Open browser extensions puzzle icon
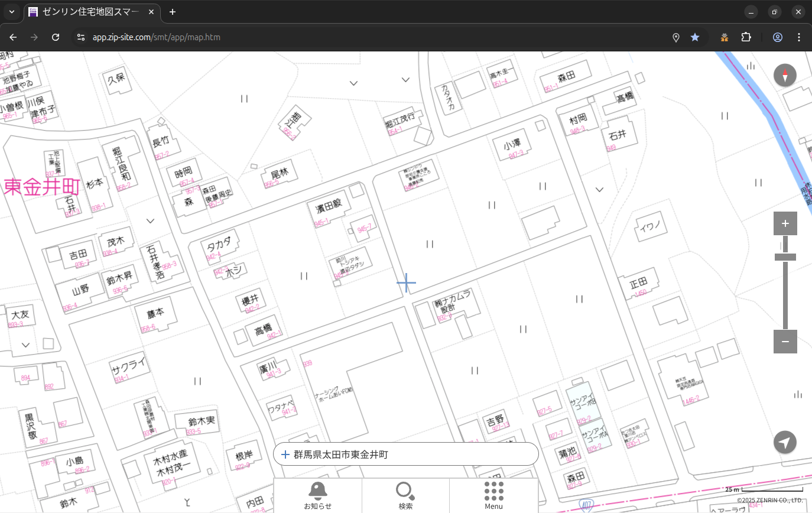 pyautogui.click(x=746, y=37)
